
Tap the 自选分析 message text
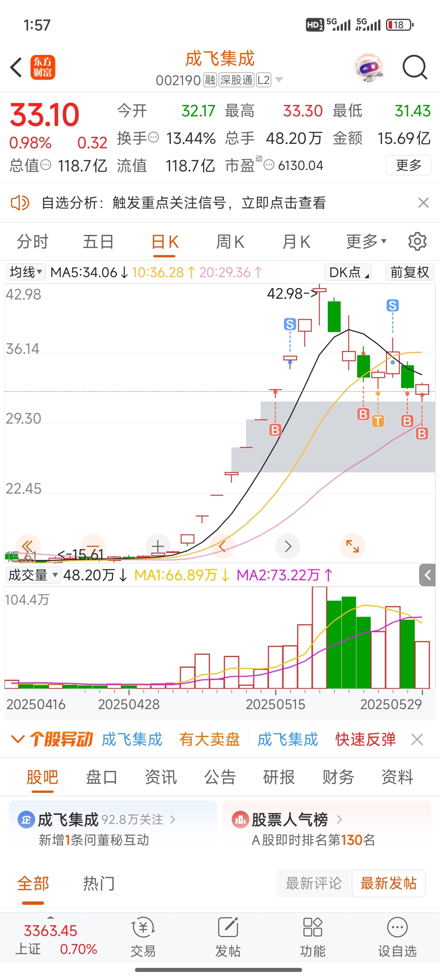click(x=184, y=203)
